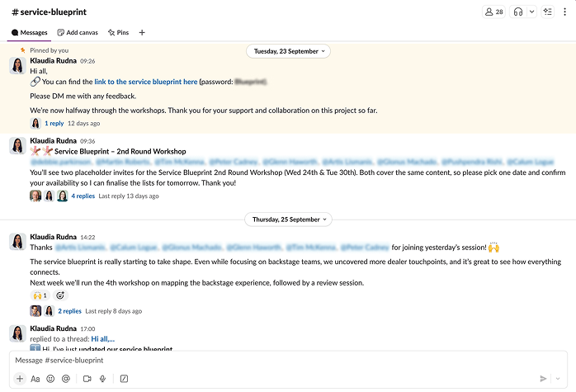This screenshot has width=576, height=392.
Task: Add another reaction to Thursday message
Action: tap(59, 295)
